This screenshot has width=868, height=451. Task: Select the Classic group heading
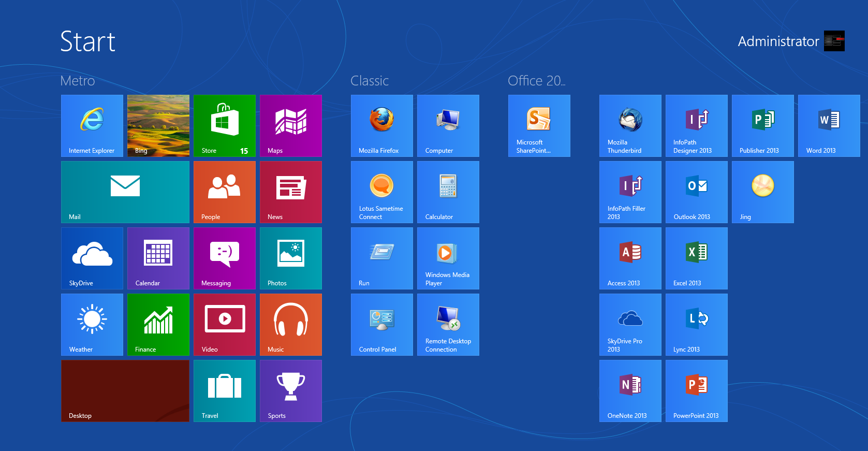point(370,81)
